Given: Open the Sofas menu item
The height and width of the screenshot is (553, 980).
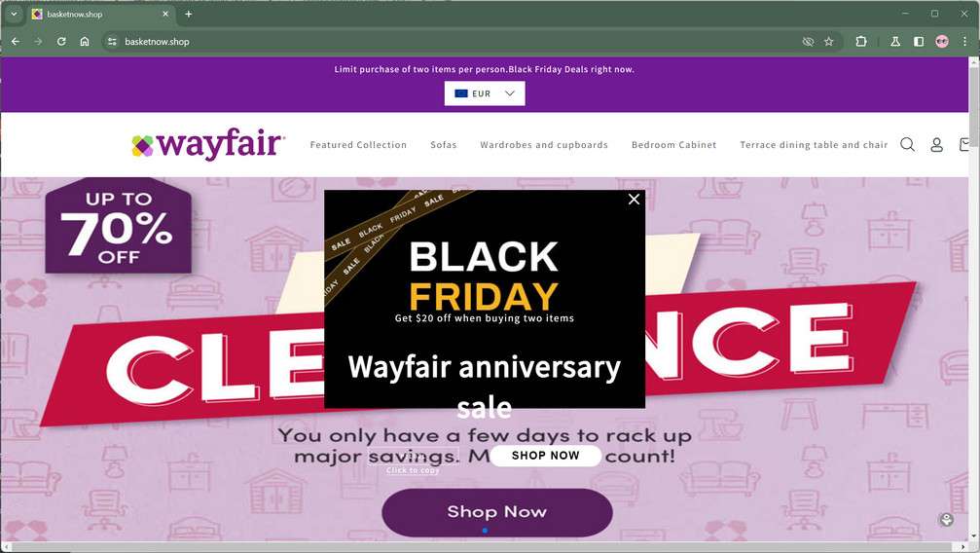Looking at the screenshot, I should click(443, 144).
